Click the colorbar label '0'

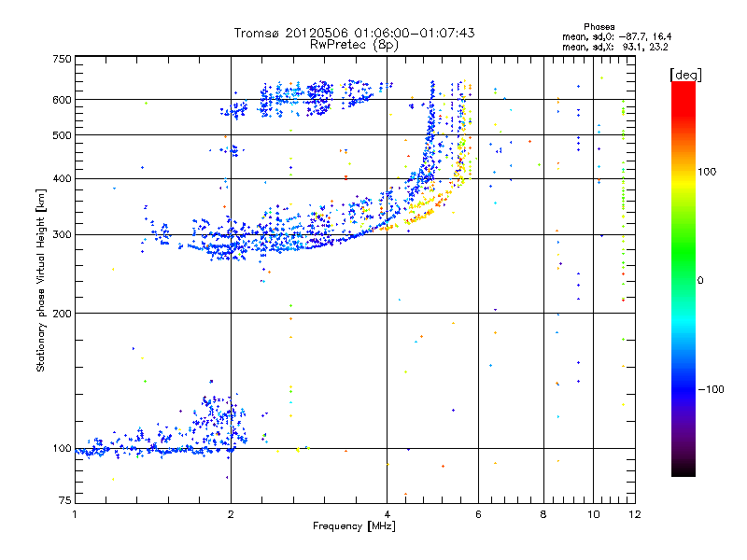[x=700, y=281]
